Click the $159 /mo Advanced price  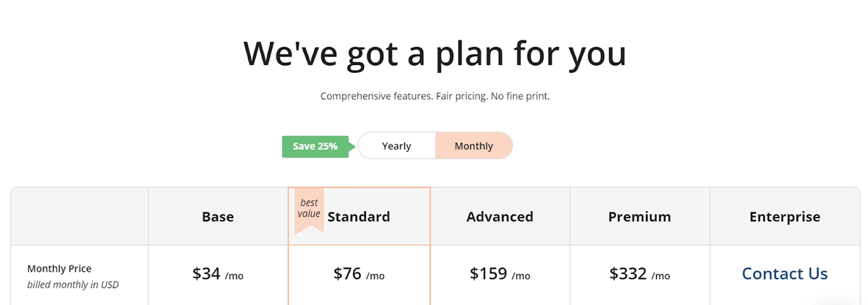click(500, 274)
